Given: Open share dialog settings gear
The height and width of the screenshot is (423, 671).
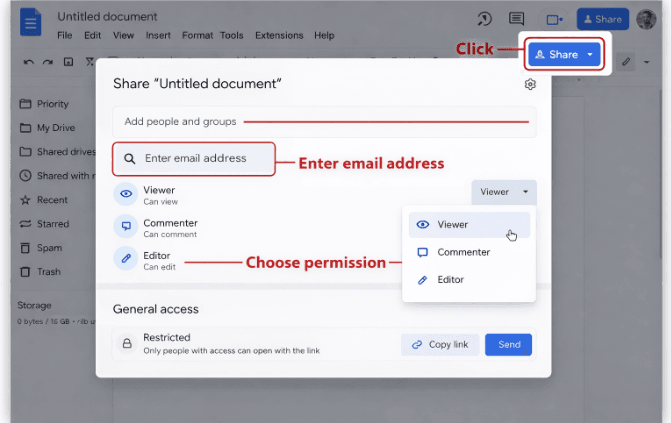Looking at the screenshot, I should 530,84.
